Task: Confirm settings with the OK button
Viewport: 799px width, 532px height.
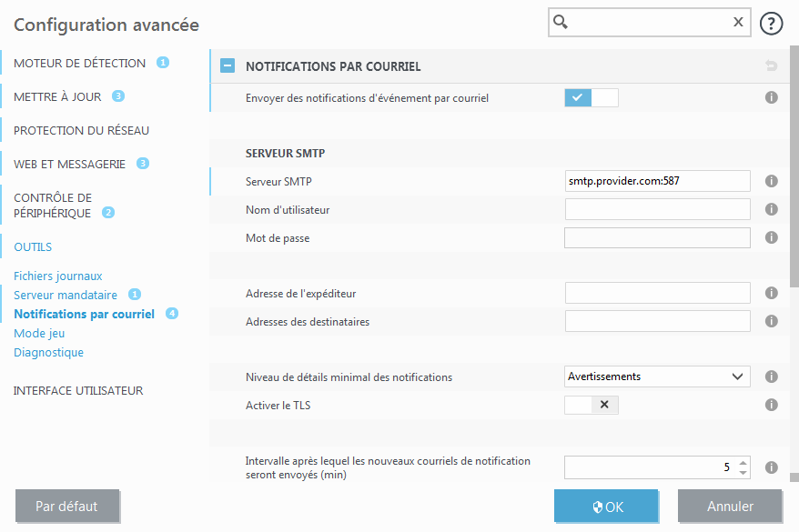Action: click(x=606, y=506)
